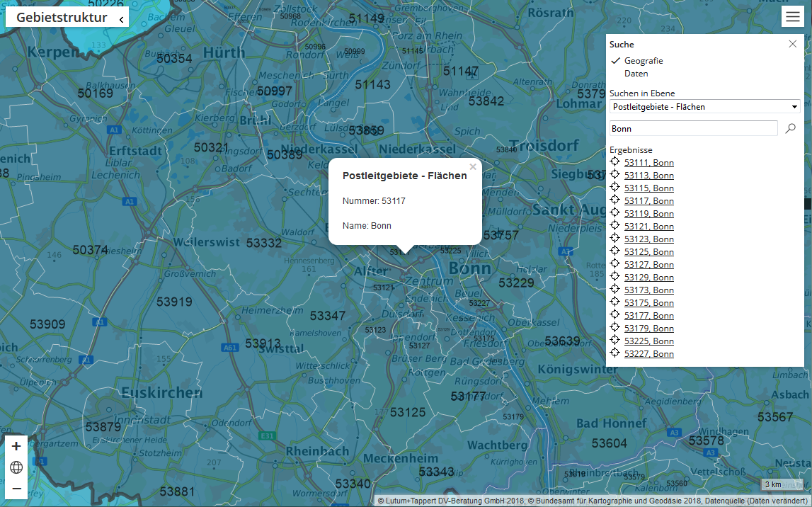The image size is (812, 507).
Task: Collapse the Gebietsstruktur panel chevron
Action: click(x=121, y=19)
